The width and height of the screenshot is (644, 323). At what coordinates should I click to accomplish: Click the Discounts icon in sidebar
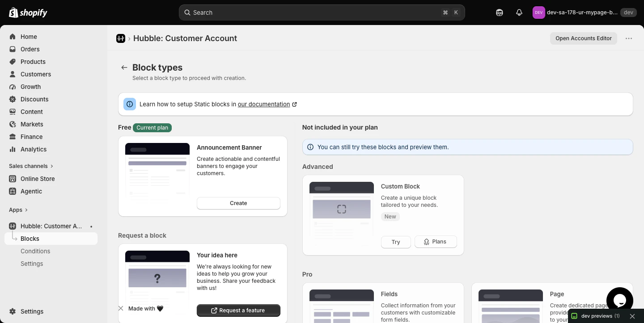(13, 99)
